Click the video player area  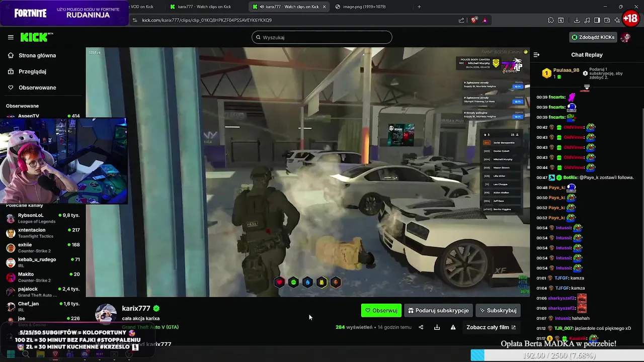(307, 172)
